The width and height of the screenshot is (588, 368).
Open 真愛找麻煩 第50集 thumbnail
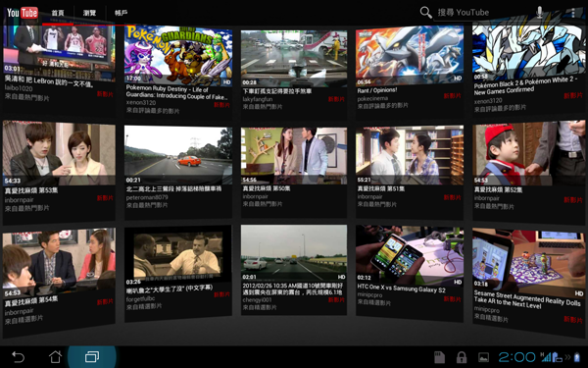(294, 155)
